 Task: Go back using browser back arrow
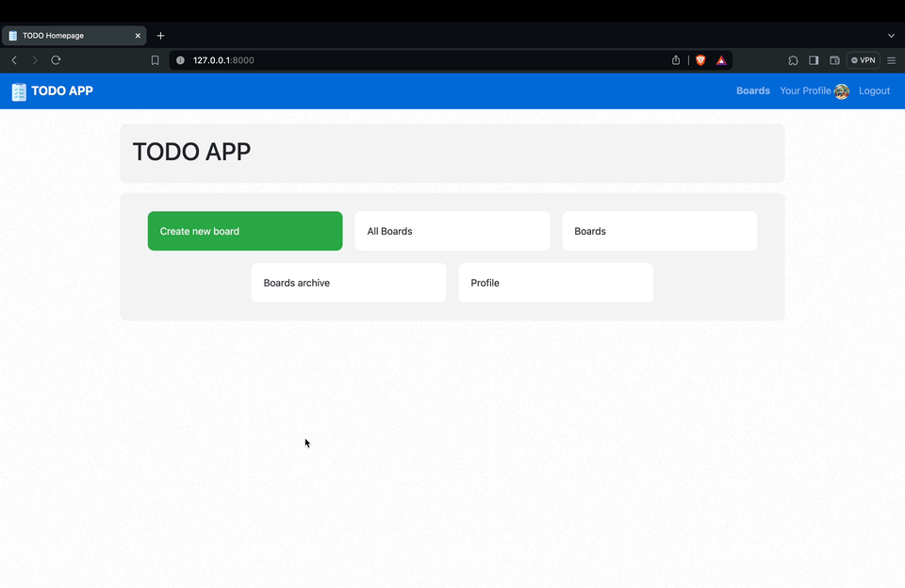[x=14, y=60]
